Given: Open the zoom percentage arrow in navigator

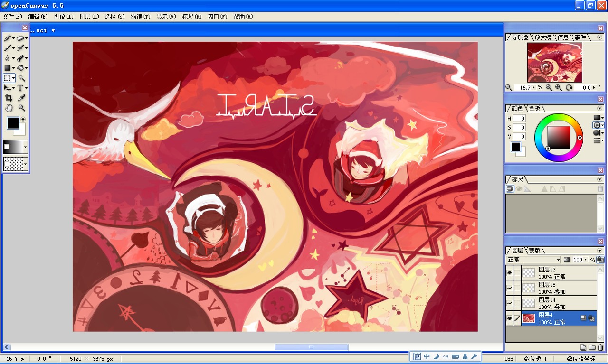Looking at the screenshot, I should [534, 88].
